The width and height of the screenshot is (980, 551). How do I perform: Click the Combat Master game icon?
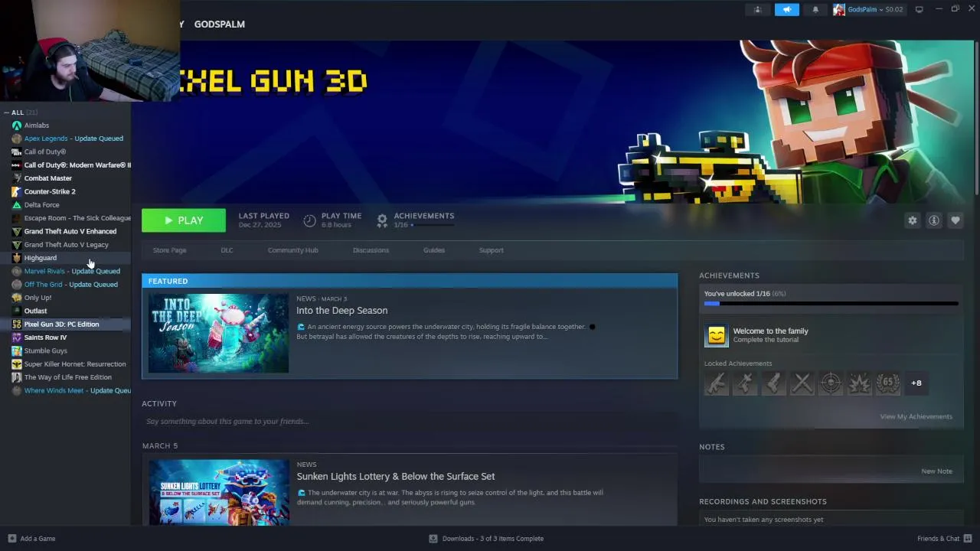(x=17, y=178)
